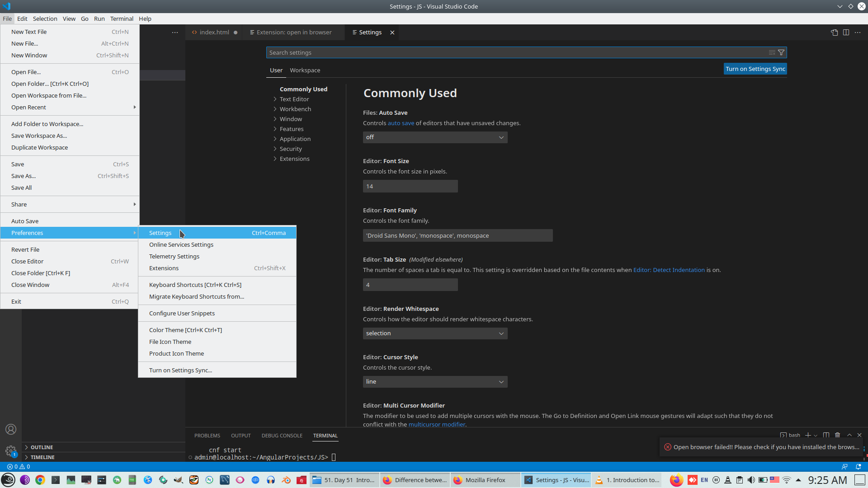The image size is (868, 488).
Task: Click errors and warnings status indicator
Action: click(19, 467)
